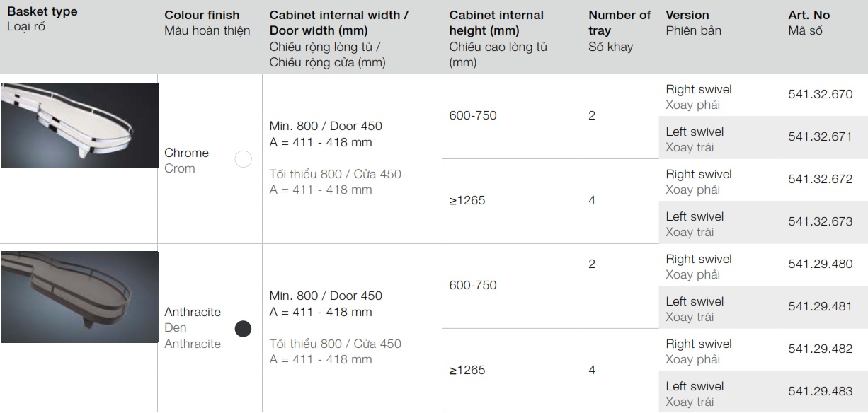Click the anthracite basket product image
Viewport: 868px width, 413px height.
click(x=79, y=296)
